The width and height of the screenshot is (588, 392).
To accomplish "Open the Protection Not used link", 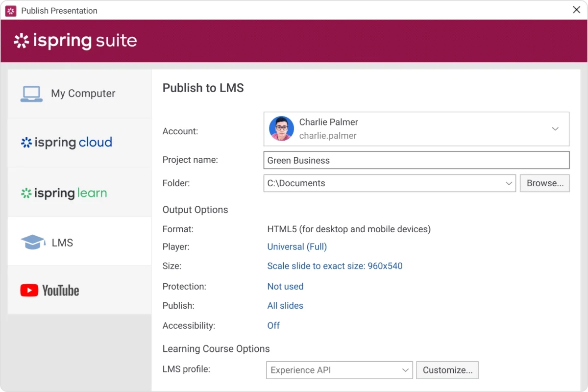I will [x=285, y=286].
